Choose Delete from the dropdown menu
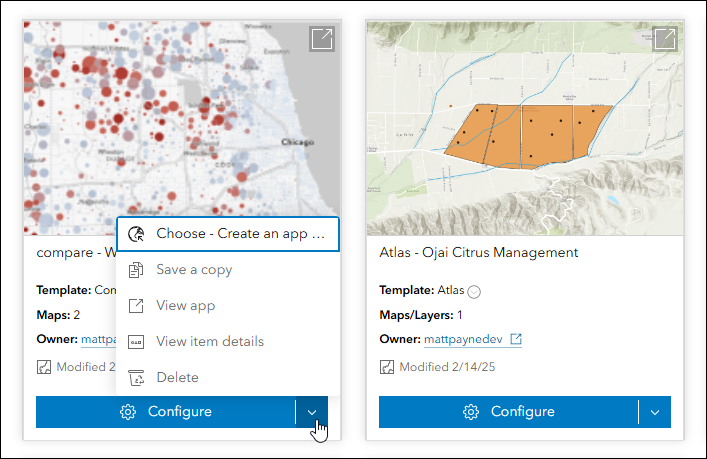The image size is (707, 459). click(177, 377)
